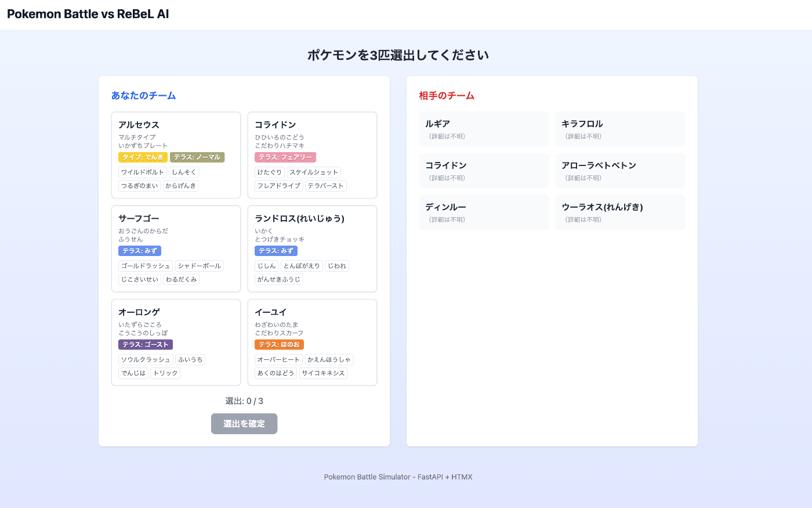This screenshot has width=812, height=508.
Task: Click the とつげきチョッキ item text
Action: tap(280, 239)
